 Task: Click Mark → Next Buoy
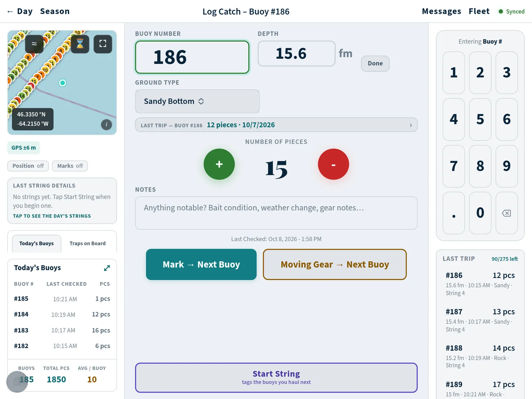coord(201,264)
